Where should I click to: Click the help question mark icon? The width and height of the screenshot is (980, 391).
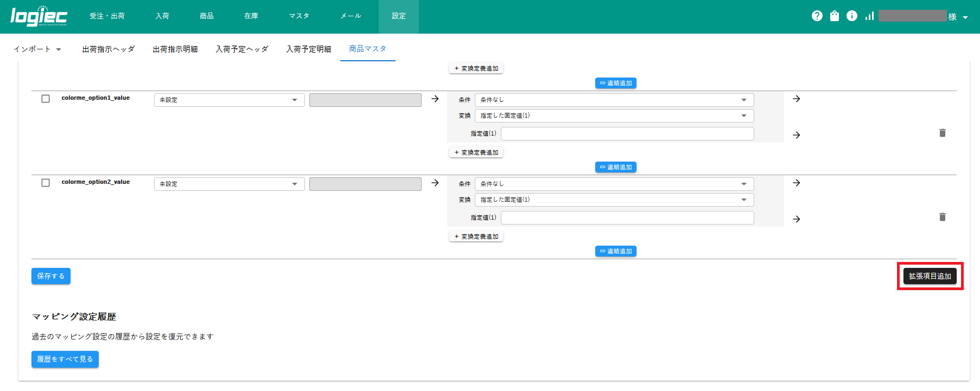[x=817, y=16]
